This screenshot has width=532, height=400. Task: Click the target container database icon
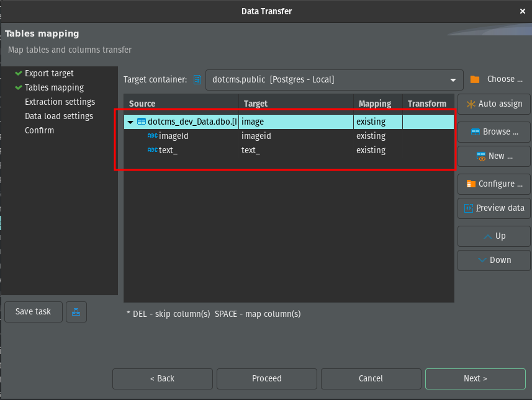197,79
